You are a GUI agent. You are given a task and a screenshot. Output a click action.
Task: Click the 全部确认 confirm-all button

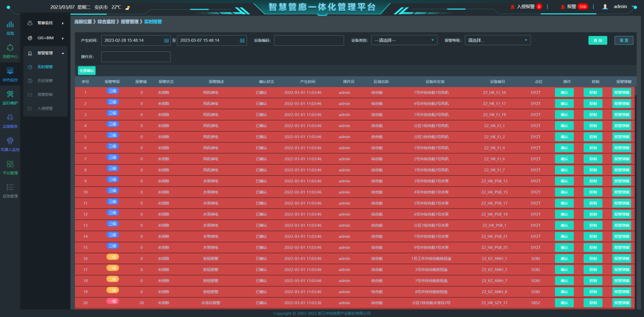[x=86, y=70]
